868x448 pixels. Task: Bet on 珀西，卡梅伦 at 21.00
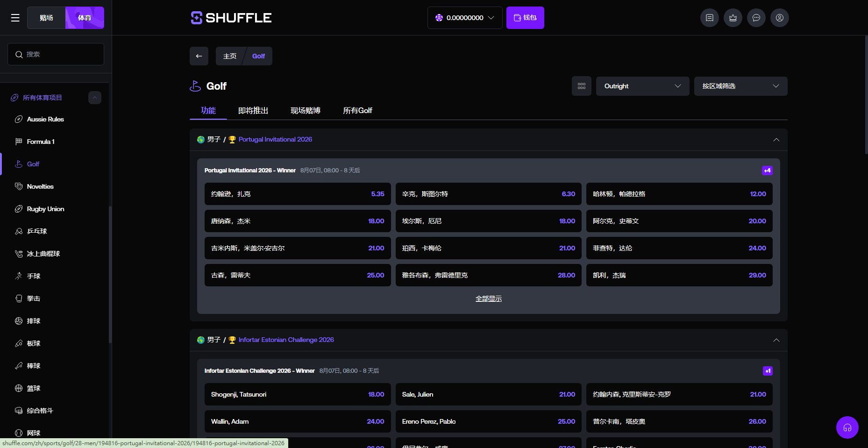click(x=489, y=248)
